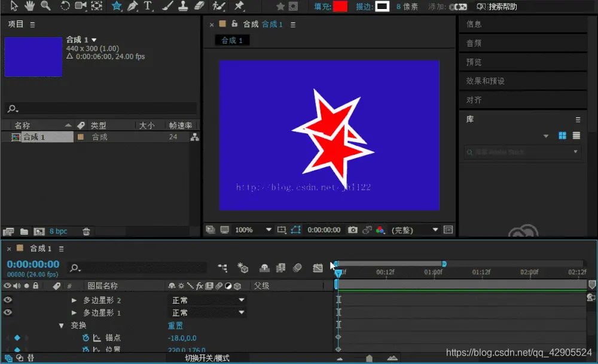
Task: Hide the 多边星形 2 layer eye
Action: click(x=8, y=300)
